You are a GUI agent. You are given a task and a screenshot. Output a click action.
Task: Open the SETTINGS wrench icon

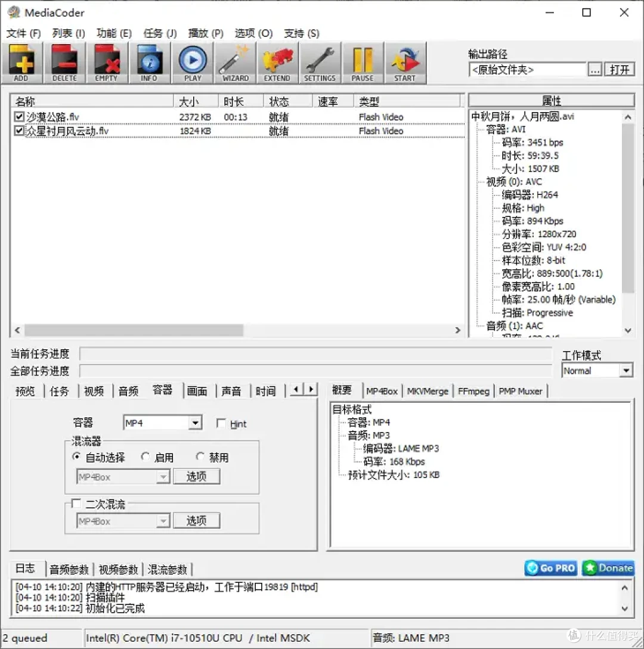pos(320,63)
